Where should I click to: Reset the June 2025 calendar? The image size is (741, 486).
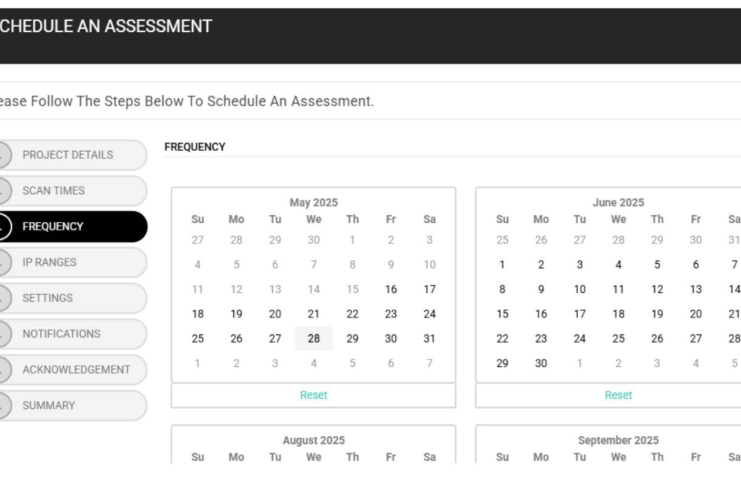tap(618, 395)
